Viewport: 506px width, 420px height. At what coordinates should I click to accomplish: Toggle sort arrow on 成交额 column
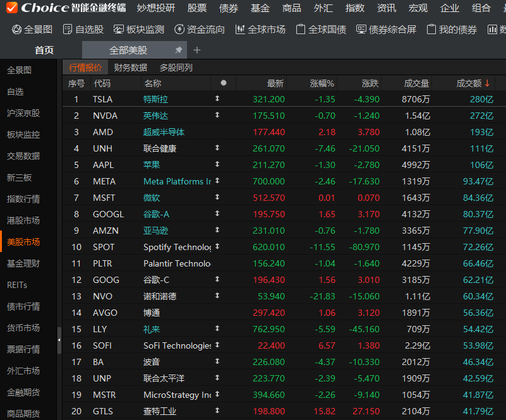pyautogui.click(x=487, y=83)
